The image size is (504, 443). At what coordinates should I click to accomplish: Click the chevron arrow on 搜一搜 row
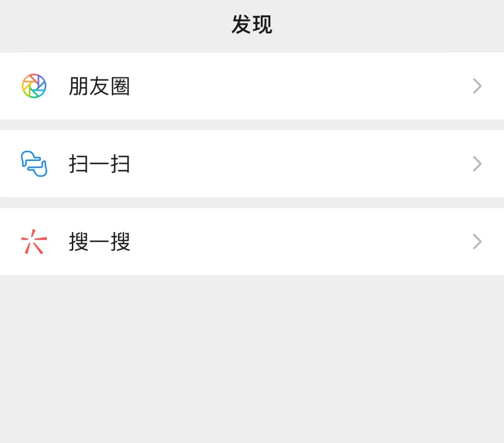coord(477,242)
